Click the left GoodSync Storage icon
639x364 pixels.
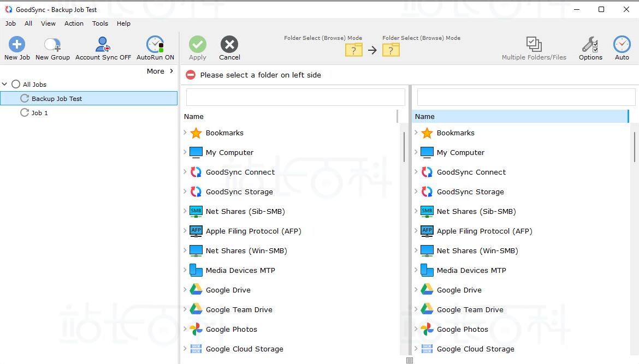[196, 192]
